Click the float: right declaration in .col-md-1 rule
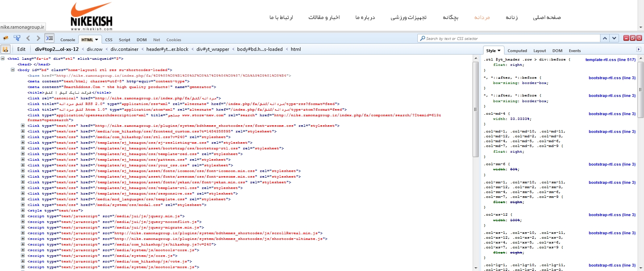Image resolution: width=644 pixels, height=271 pixels. click(509, 152)
